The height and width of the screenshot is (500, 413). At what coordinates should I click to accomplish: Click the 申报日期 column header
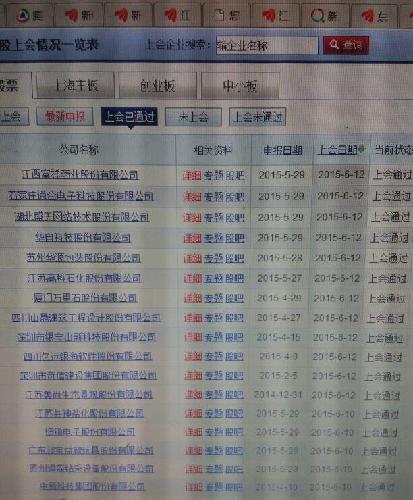point(283,150)
